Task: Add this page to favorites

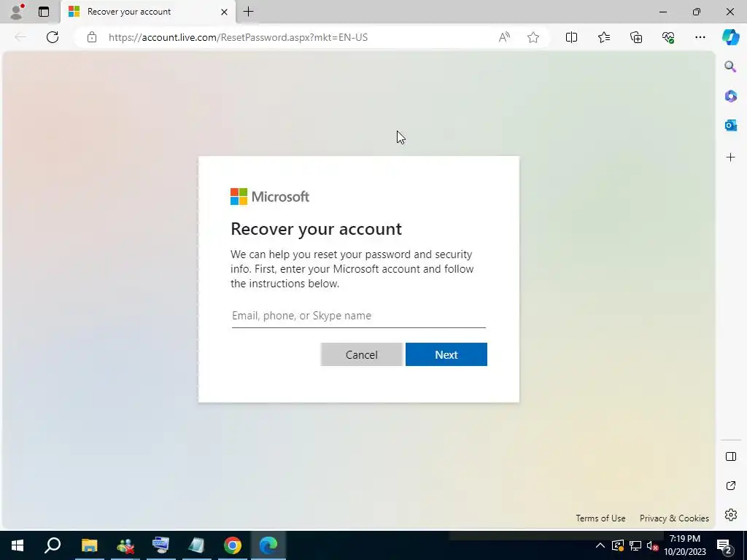Action: point(533,37)
